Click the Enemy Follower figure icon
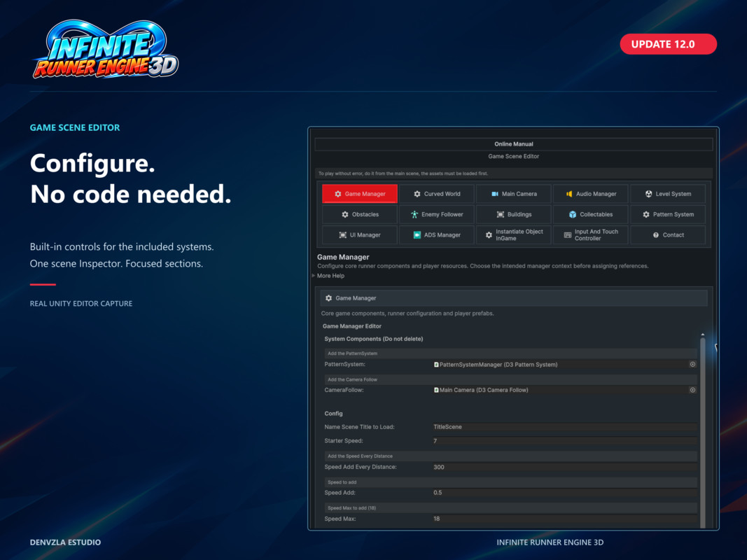The width and height of the screenshot is (747, 560). [x=414, y=214]
